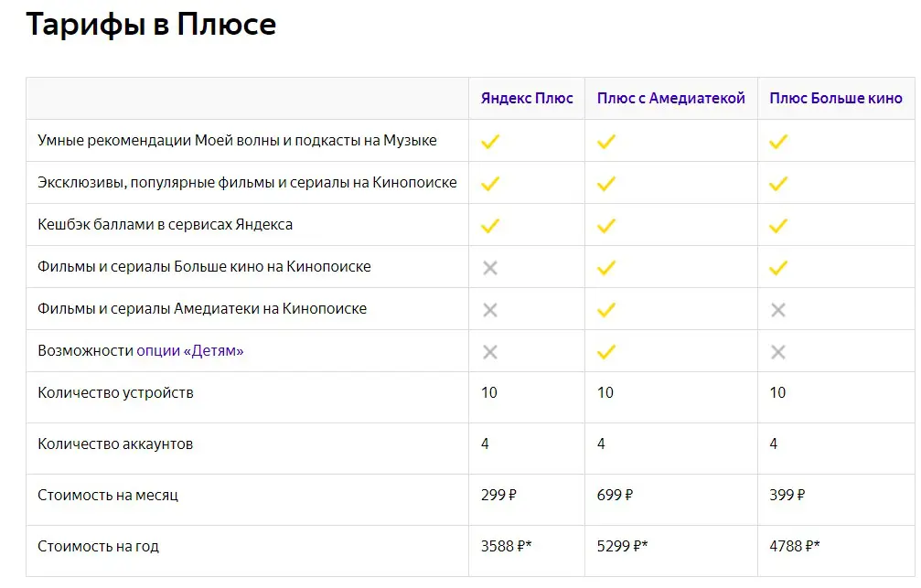
Task: Click Больше кино films checkmark under Плюс Больше кино
Action: (x=778, y=268)
